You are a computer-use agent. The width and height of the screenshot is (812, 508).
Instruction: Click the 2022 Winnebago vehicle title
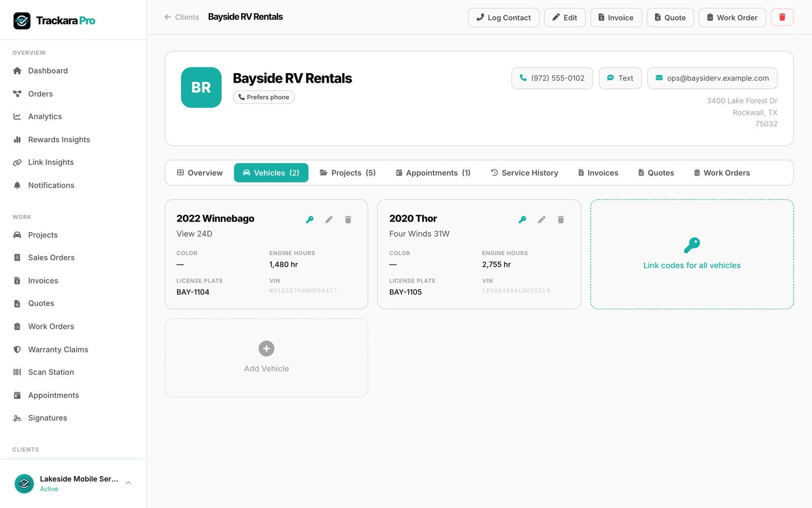click(215, 218)
